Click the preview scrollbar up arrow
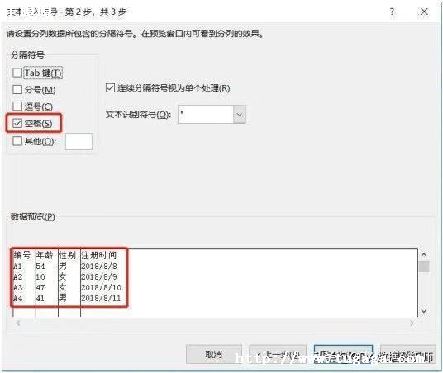Image resolution: width=443 pixels, height=373 pixels. (x=424, y=255)
